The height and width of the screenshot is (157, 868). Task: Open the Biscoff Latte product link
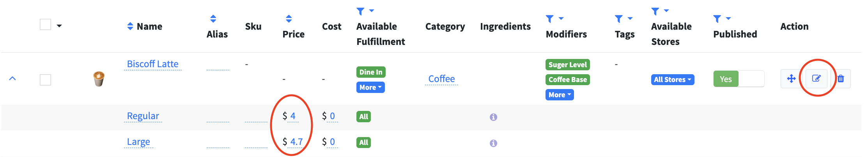click(x=152, y=64)
